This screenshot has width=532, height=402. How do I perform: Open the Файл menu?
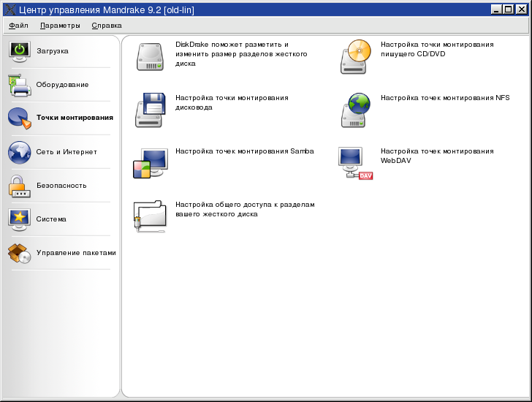coord(18,26)
